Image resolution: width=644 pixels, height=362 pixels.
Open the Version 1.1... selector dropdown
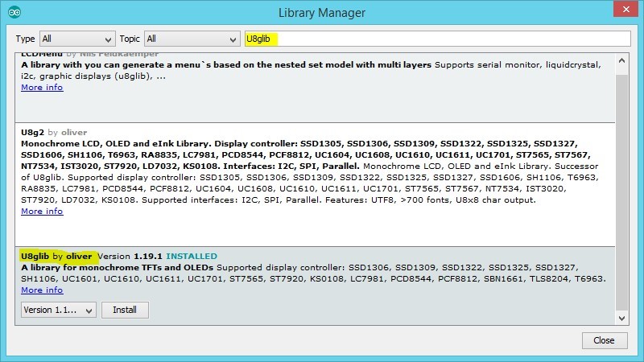(x=58, y=310)
